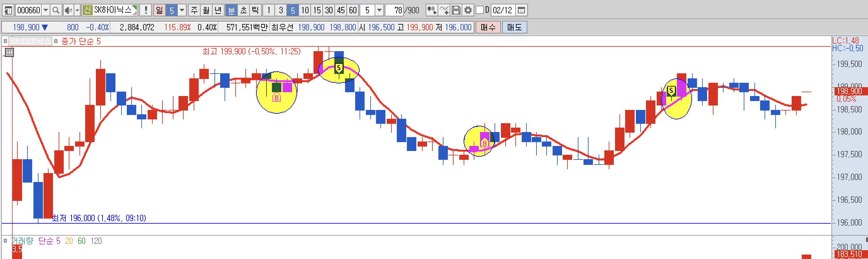Click the 종가 단순 5 moving average legend

click(x=81, y=41)
